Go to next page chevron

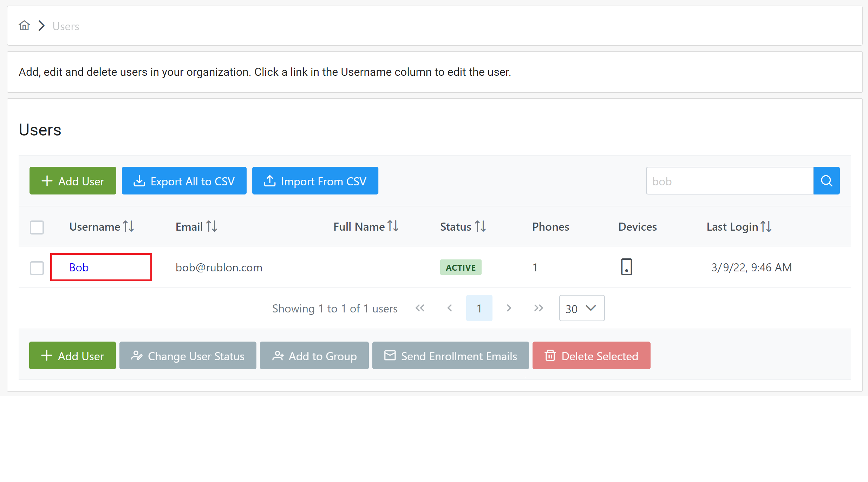pyautogui.click(x=509, y=308)
